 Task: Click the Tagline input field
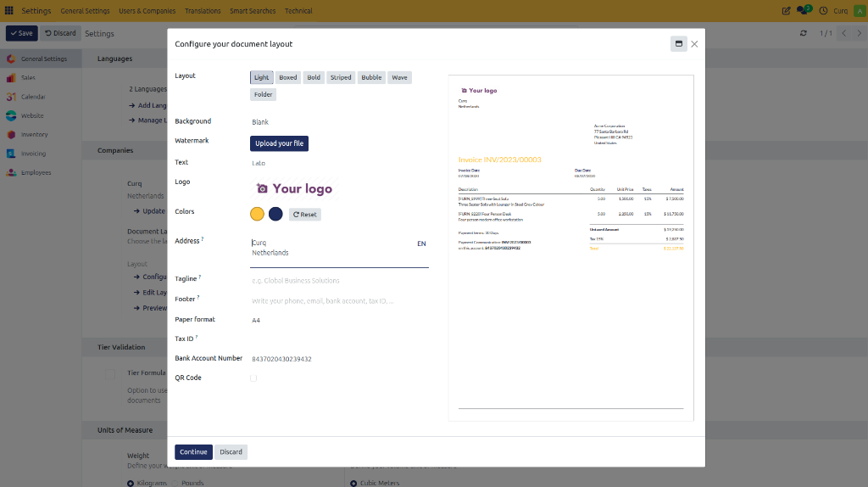pos(339,281)
